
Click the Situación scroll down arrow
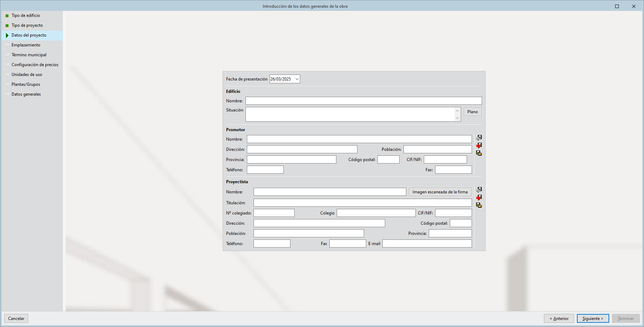tap(457, 118)
